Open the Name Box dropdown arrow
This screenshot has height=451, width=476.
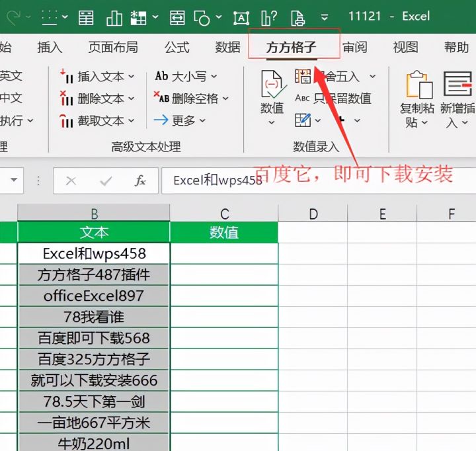pos(14,180)
